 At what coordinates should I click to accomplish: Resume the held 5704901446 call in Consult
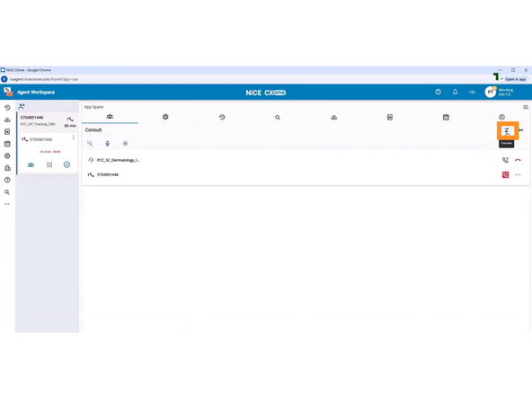(505, 174)
